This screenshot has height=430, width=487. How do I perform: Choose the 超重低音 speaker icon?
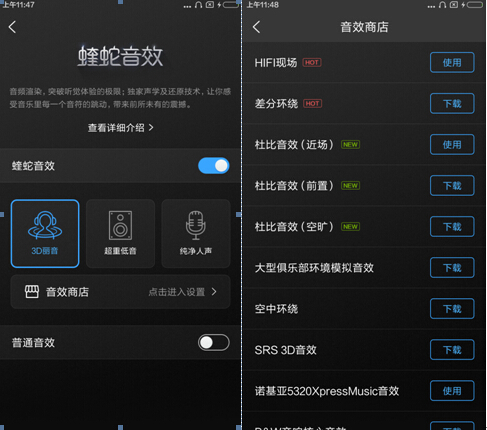120,225
